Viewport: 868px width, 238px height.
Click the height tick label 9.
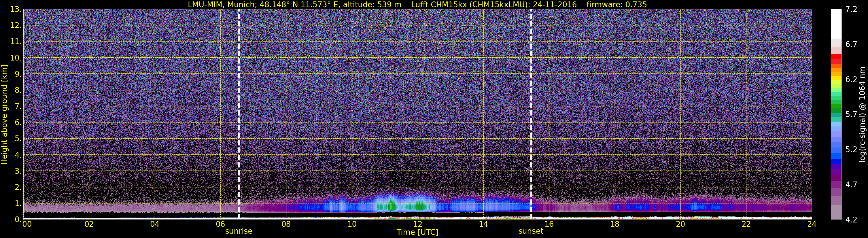tap(18, 74)
